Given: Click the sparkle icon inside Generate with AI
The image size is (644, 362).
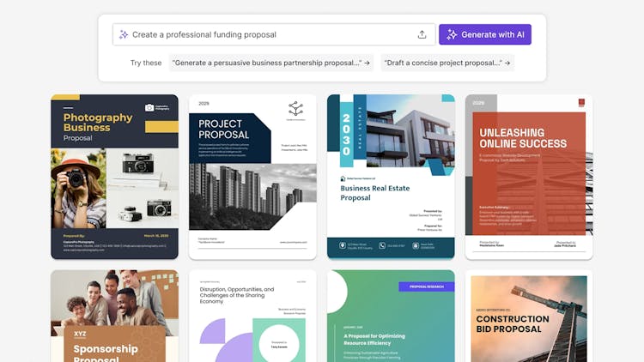Looking at the screenshot, I should point(453,34).
